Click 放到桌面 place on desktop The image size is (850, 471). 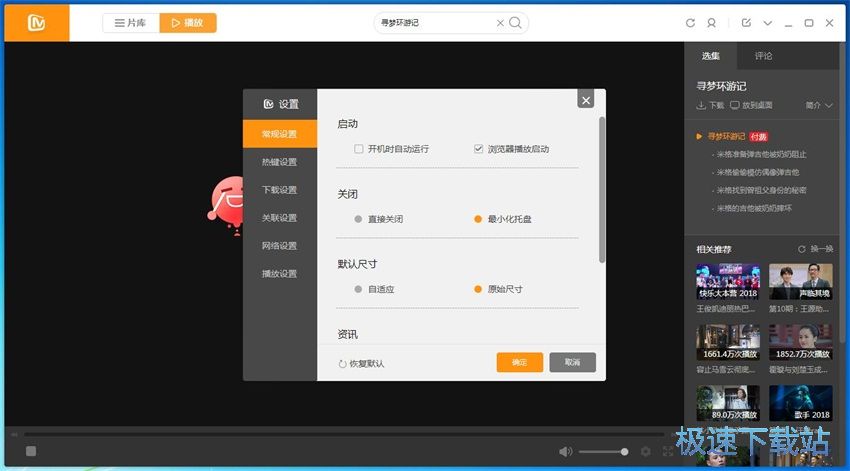pos(751,105)
